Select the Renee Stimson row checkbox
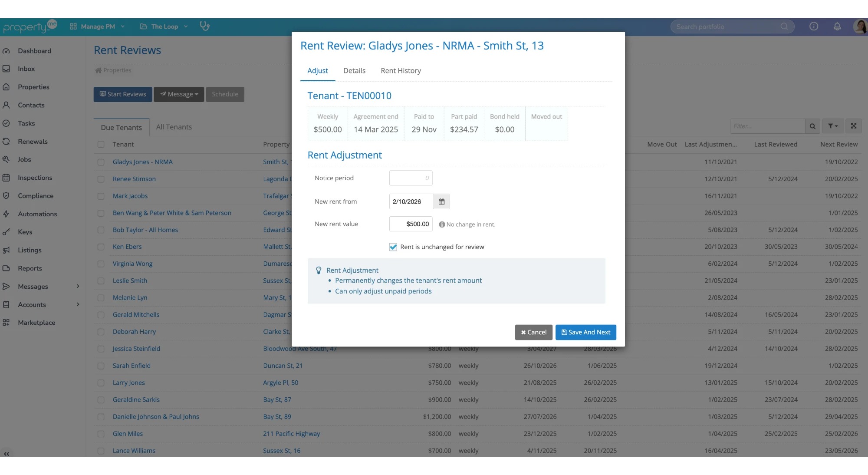Screen dimensions: 868x475 tap(101, 179)
